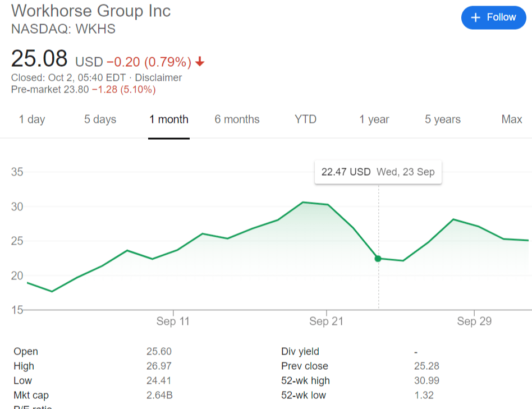
Task: Click the plus icon in Follow button
Action: click(x=476, y=17)
